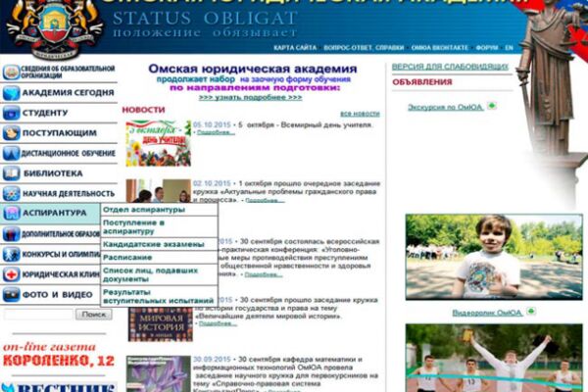Screen dimensions: 588x392
Task: Open ОмЮА ВКонтакте header link
Action: pos(439,48)
